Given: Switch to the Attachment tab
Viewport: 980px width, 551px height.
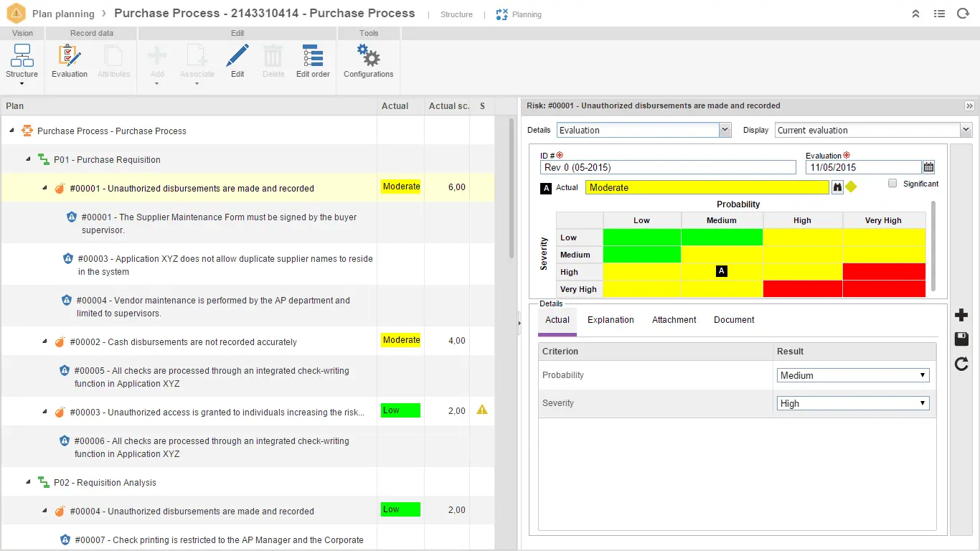Looking at the screenshot, I should pyautogui.click(x=674, y=320).
